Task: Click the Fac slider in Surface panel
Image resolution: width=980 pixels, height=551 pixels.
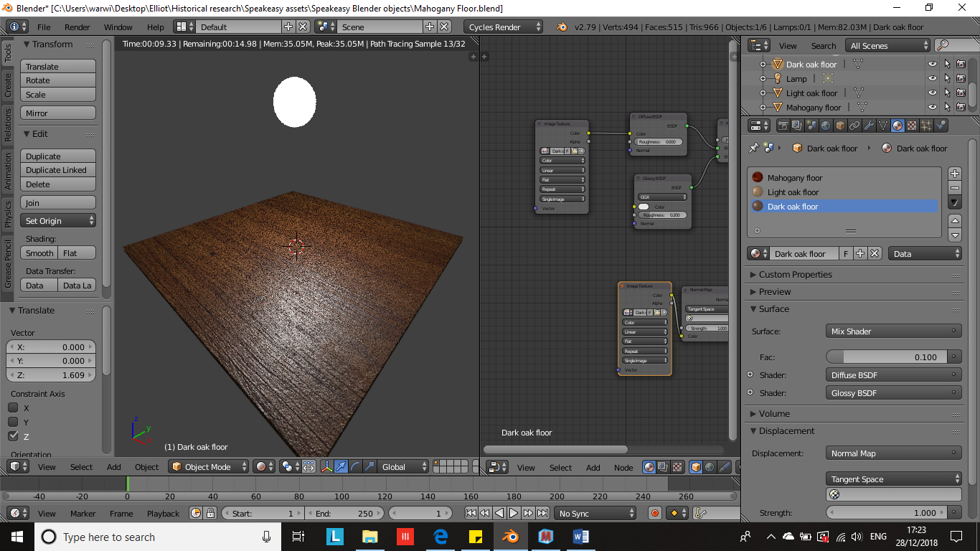Action: click(x=886, y=357)
